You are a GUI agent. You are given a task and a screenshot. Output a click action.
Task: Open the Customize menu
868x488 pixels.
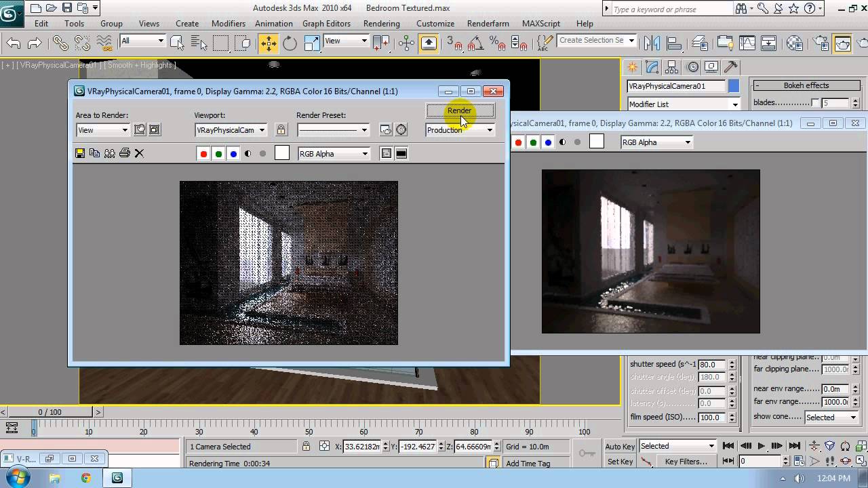(435, 23)
